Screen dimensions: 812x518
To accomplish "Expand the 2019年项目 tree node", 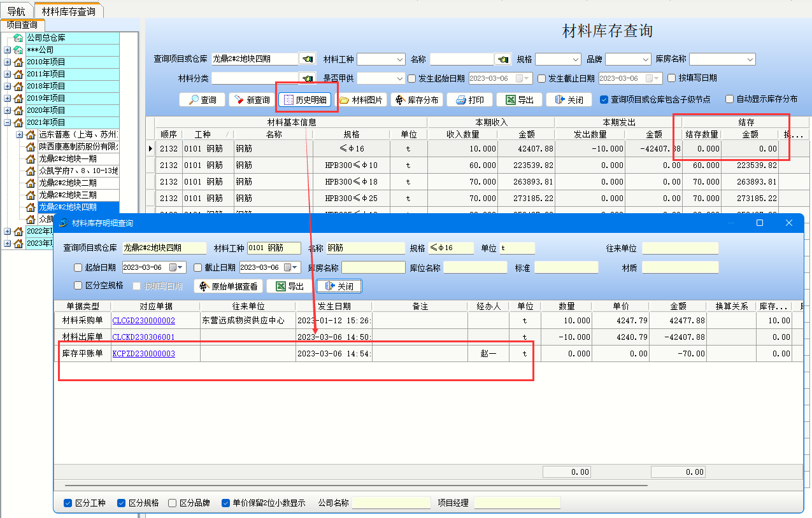I will 7,98.
